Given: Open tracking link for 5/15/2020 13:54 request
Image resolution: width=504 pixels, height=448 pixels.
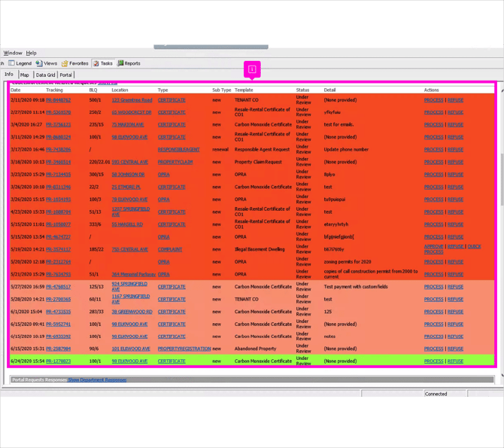Looking at the screenshot, I should 58,237.
